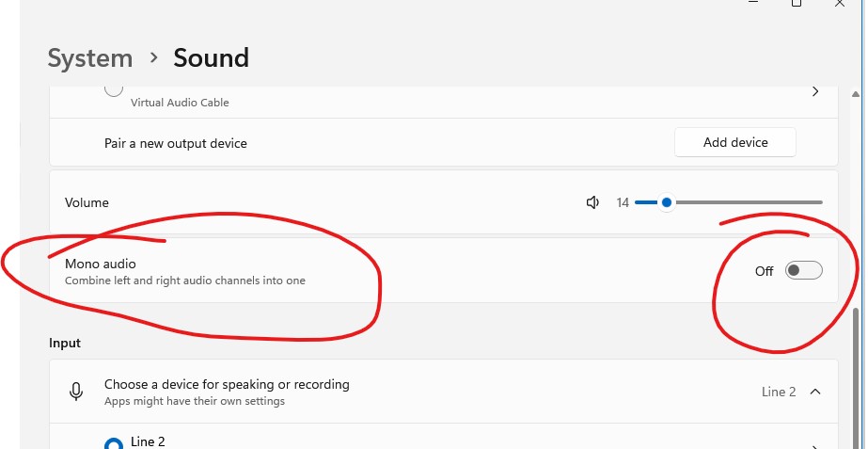
Task: Click the 'Pair a new output device' label
Action: click(176, 143)
